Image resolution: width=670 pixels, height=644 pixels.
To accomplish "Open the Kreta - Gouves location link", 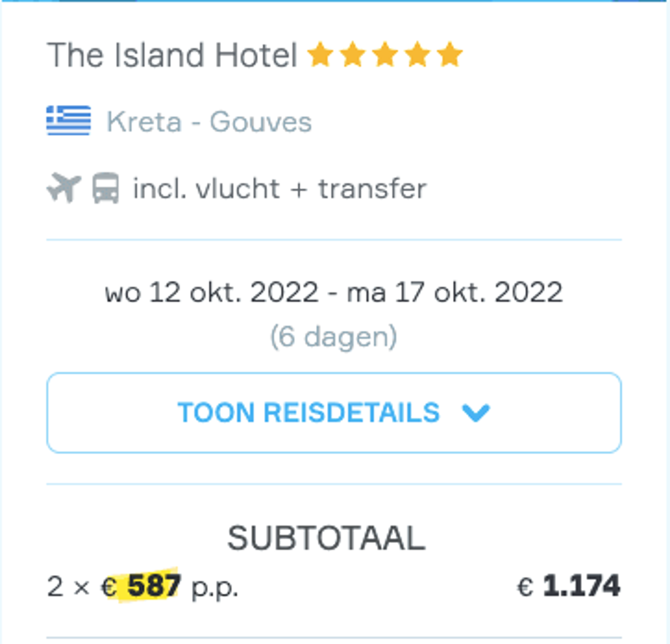I will pos(209,122).
